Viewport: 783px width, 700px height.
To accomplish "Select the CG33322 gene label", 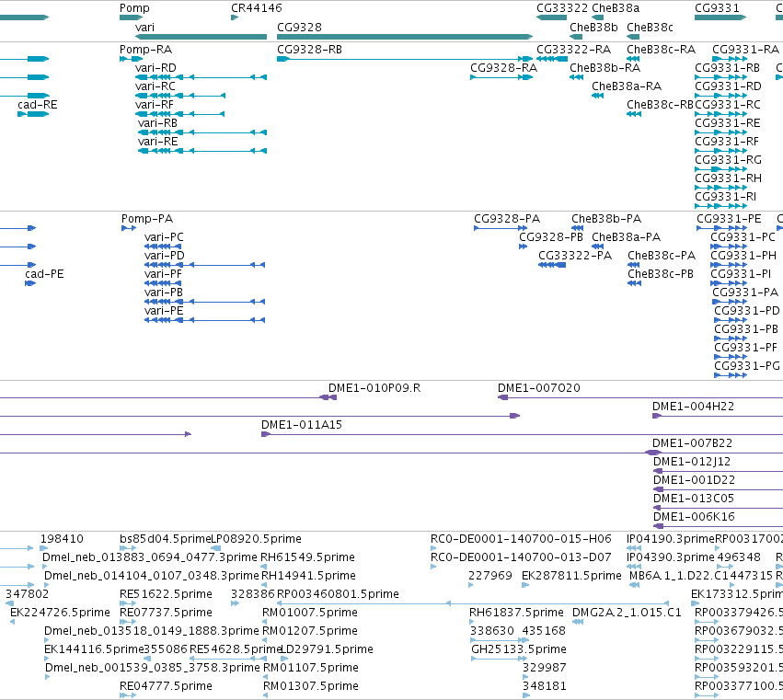I will (x=562, y=8).
